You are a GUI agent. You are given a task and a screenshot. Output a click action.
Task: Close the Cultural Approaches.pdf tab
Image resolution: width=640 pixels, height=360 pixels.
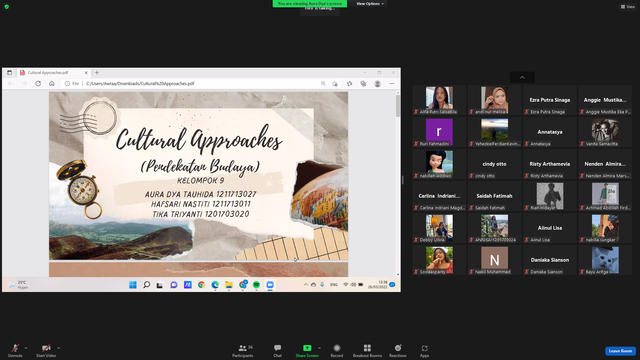point(86,73)
